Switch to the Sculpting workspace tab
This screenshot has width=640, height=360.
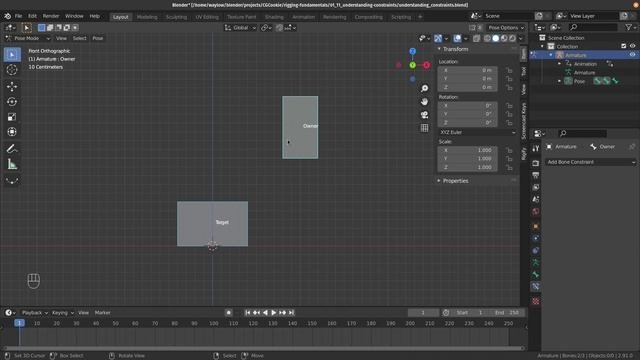(176, 17)
